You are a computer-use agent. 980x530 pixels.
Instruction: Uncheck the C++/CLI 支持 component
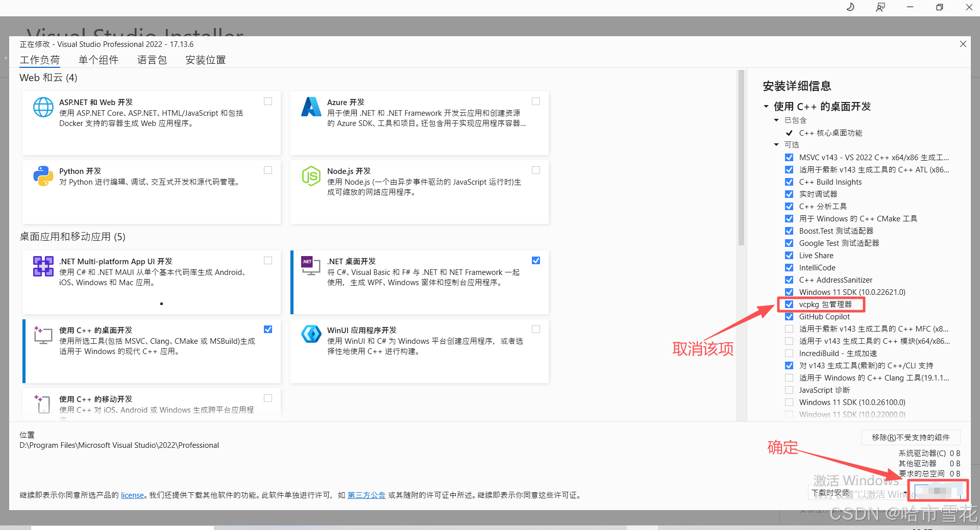tap(789, 366)
